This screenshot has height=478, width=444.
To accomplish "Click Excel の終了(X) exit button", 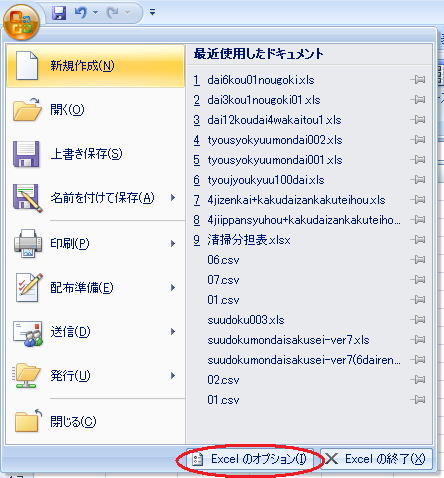I will click(x=376, y=459).
